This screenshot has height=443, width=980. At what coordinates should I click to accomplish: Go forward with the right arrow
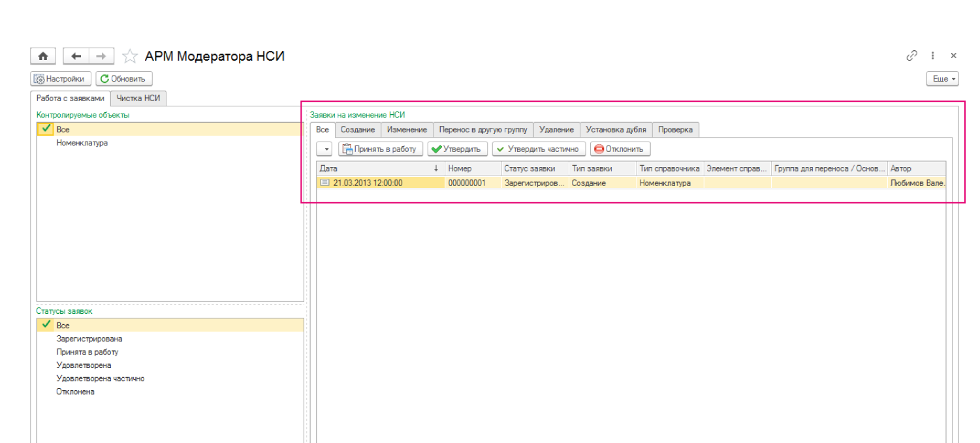coord(101,57)
